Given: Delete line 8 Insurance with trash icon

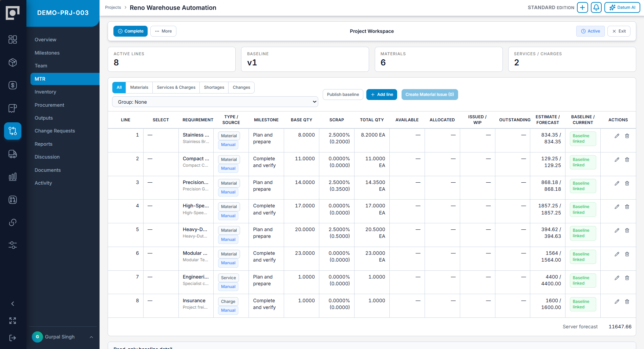Looking at the screenshot, I should [627, 302].
